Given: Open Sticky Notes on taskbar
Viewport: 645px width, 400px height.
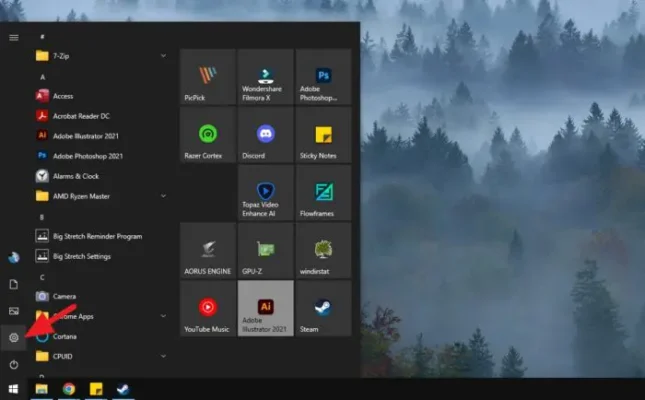Looking at the screenshot, I should 96,389.
